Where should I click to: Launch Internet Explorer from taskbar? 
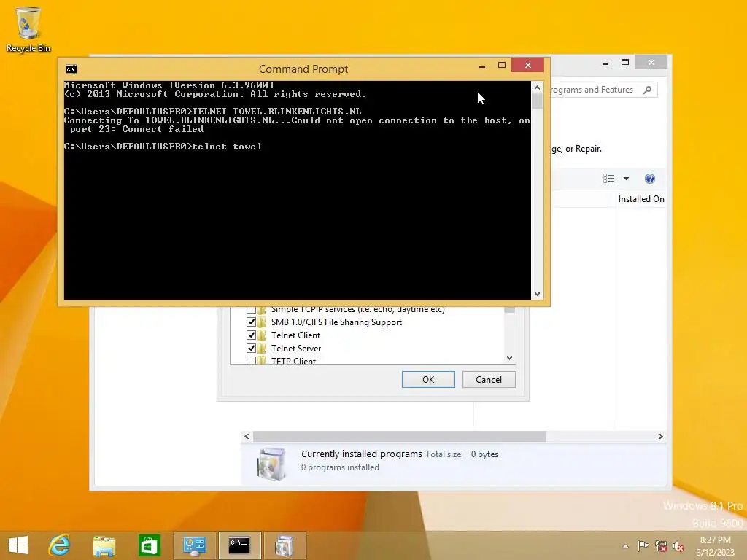pos(60,545)
